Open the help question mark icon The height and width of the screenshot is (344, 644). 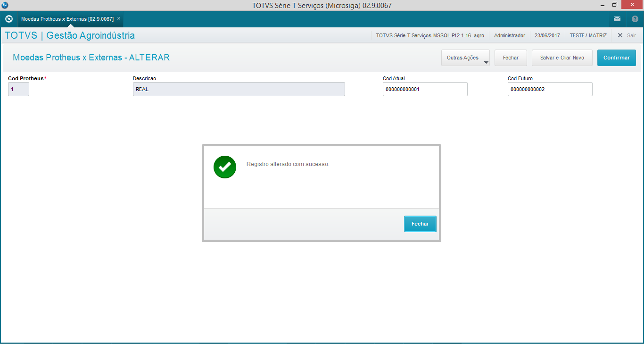pyautogui.click(x=635, y=19)
